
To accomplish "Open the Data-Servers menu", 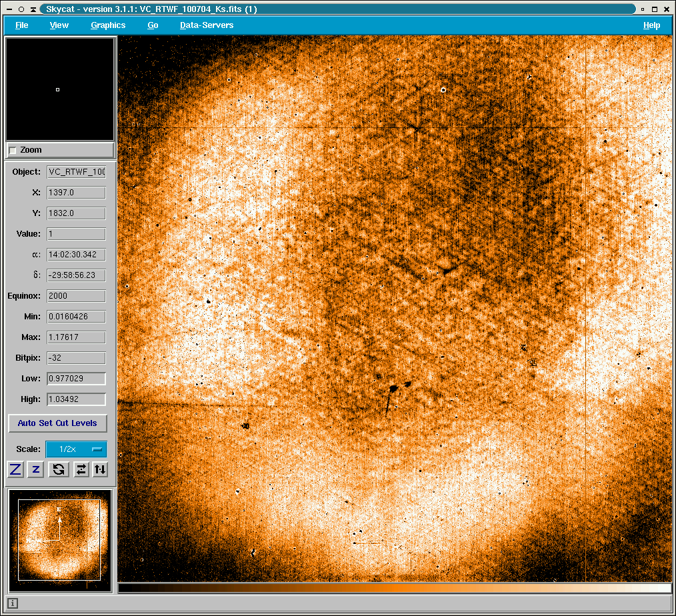I will point(207,25).
